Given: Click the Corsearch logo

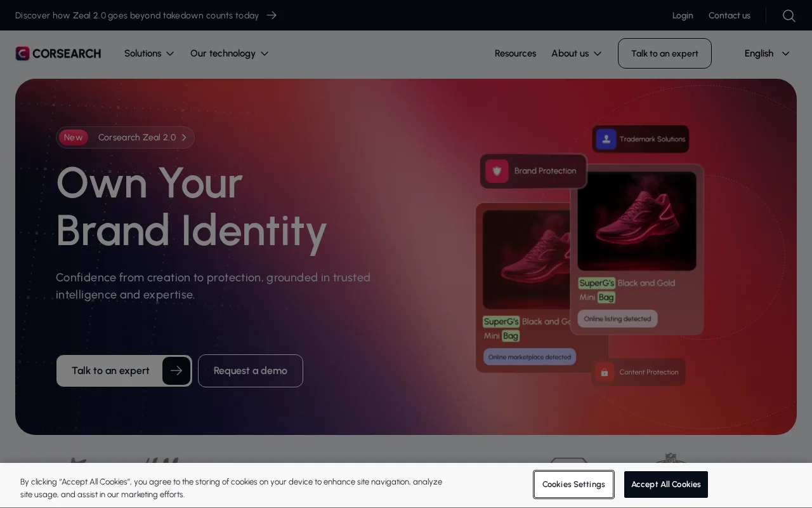Looking at the screenshot, I should 58,53.
